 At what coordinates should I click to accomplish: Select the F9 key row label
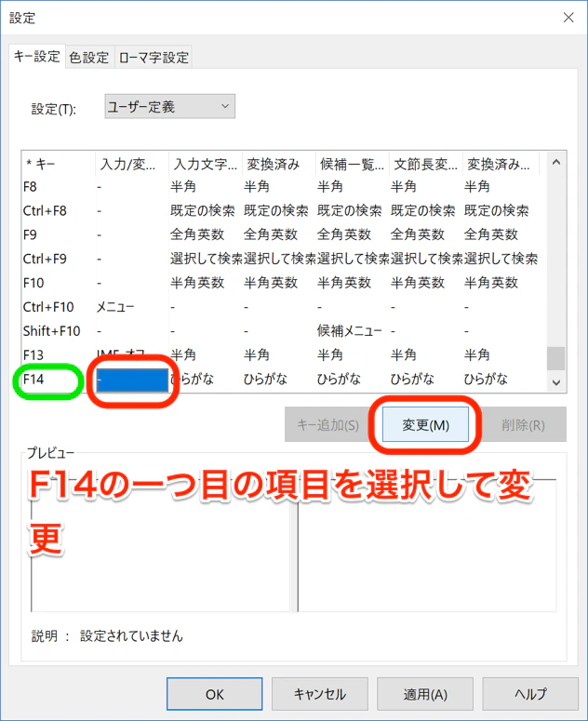(30, 234)
